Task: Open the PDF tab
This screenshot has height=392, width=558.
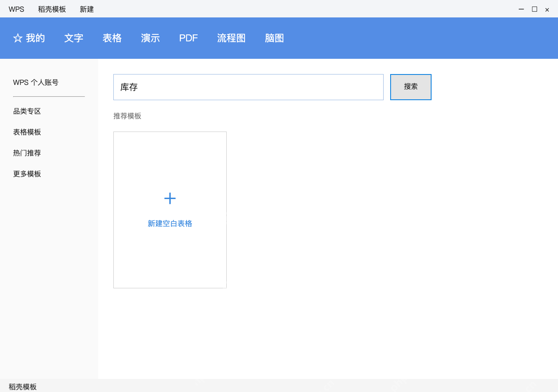Action: click(188, 38)
